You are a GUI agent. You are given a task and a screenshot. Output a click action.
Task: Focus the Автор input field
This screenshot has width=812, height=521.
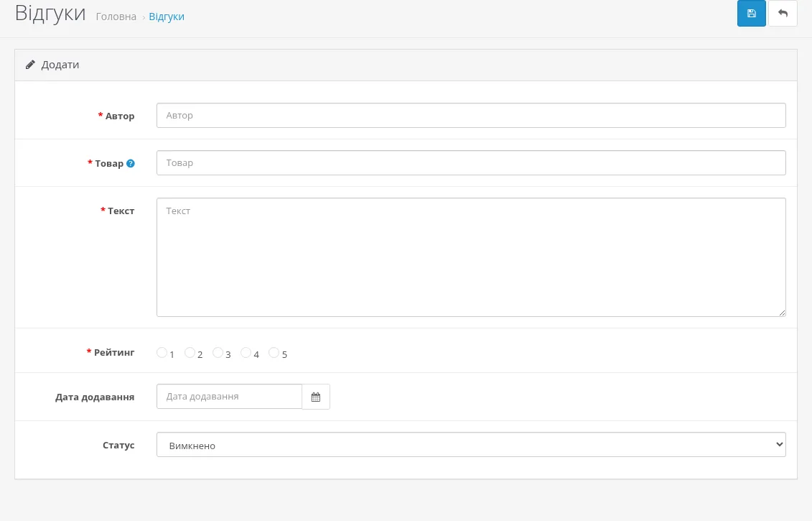471,115
